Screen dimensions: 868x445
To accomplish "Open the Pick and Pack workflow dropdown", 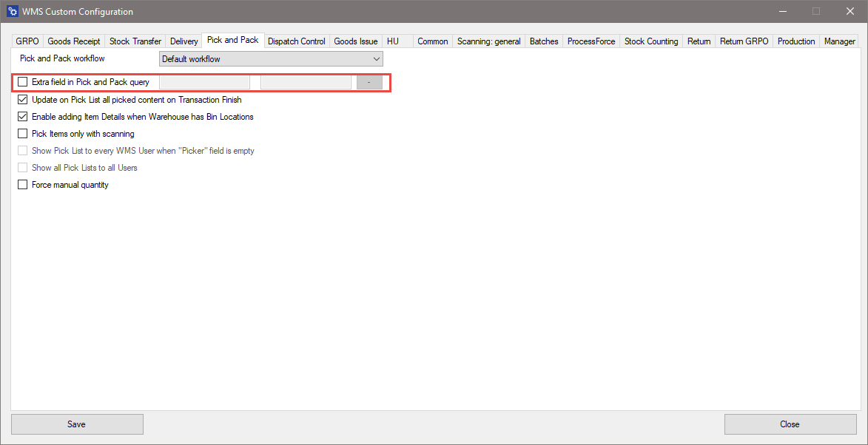I will (271, 59).
